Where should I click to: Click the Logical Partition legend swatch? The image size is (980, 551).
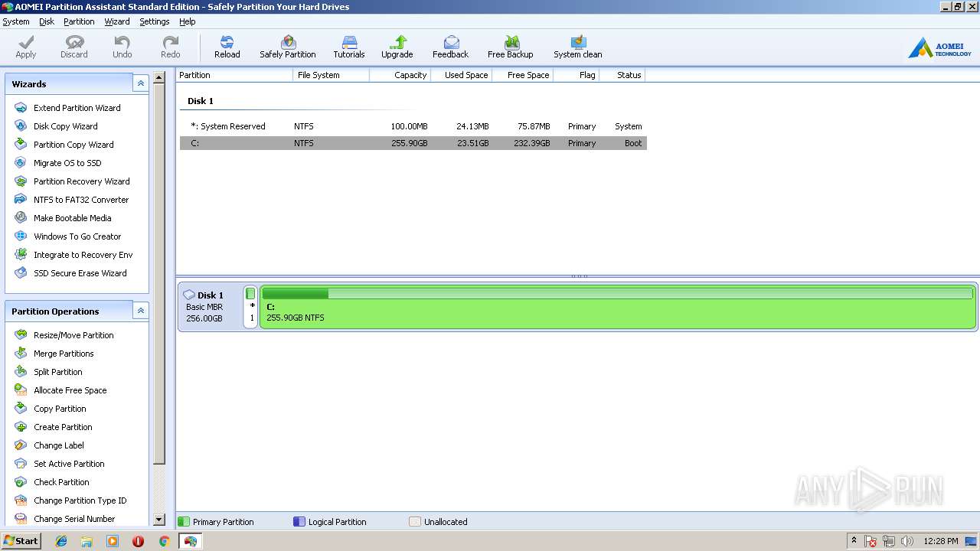(299, 522)
